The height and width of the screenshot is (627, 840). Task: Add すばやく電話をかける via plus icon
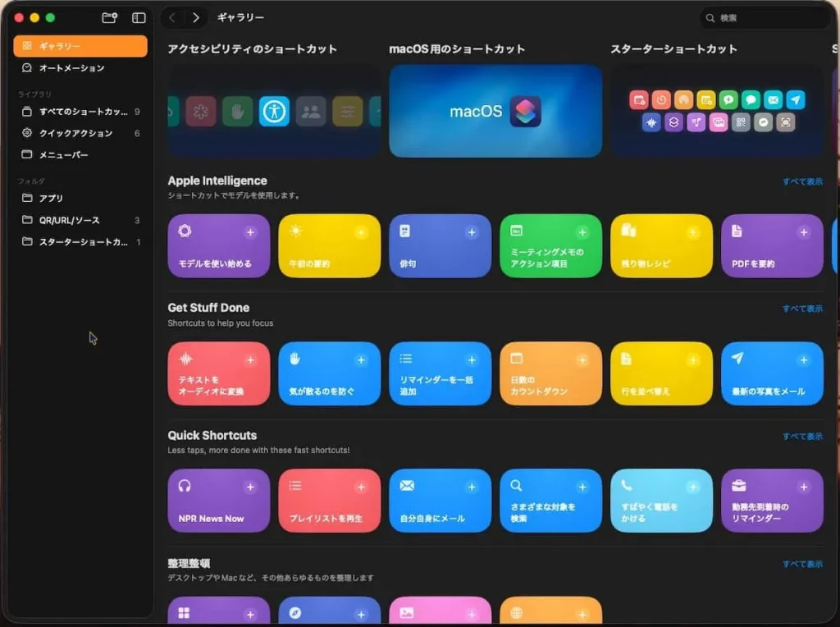coord(692,487)
